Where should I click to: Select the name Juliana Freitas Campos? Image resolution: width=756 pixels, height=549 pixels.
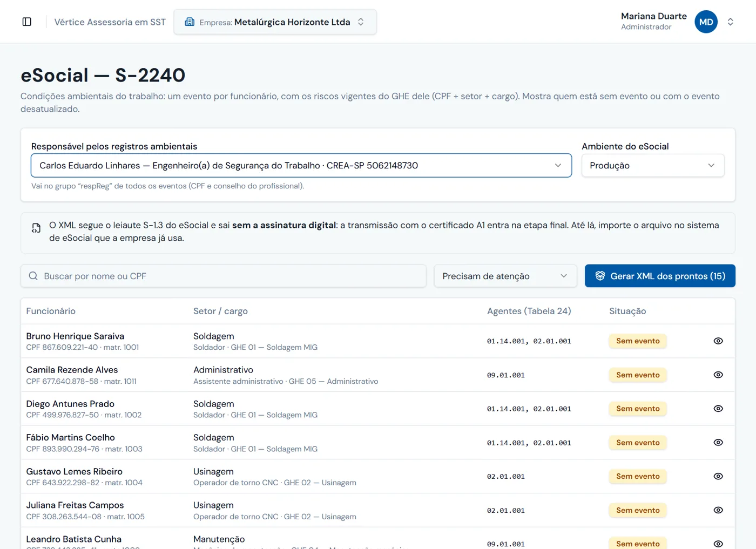75,505
